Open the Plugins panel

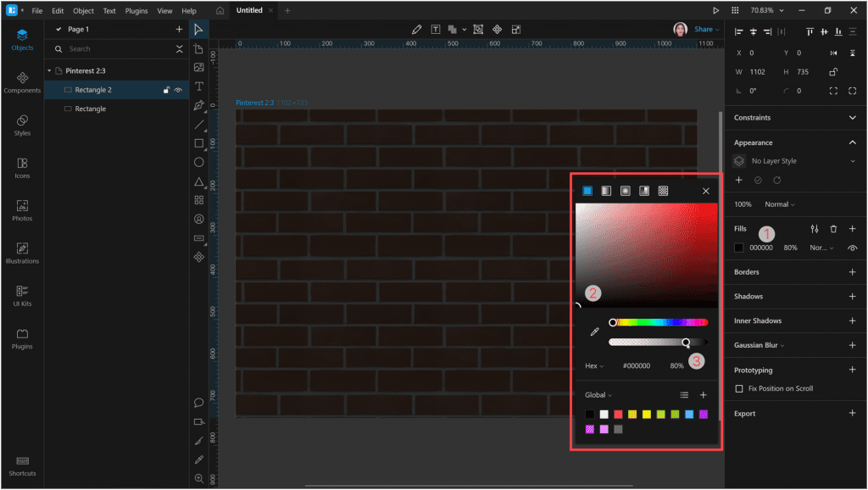coord(22,338)
